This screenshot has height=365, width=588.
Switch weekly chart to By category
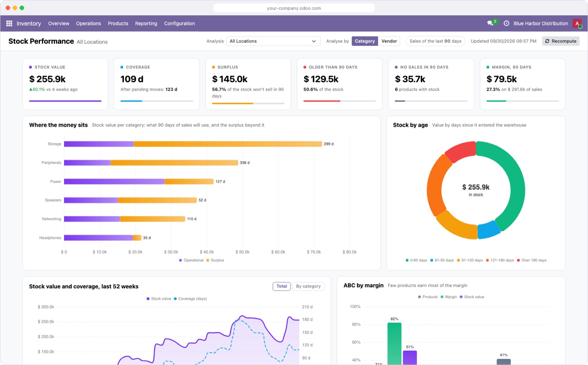308,286
